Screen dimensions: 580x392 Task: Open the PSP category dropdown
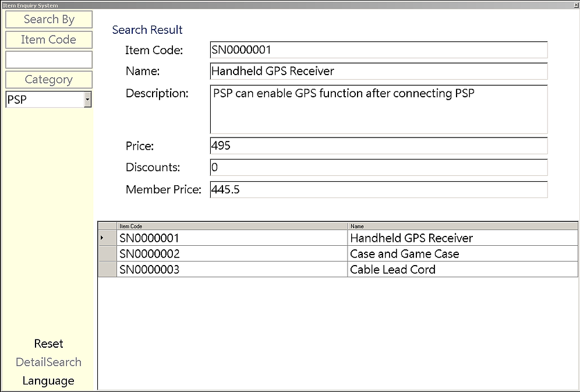(87, 100)
